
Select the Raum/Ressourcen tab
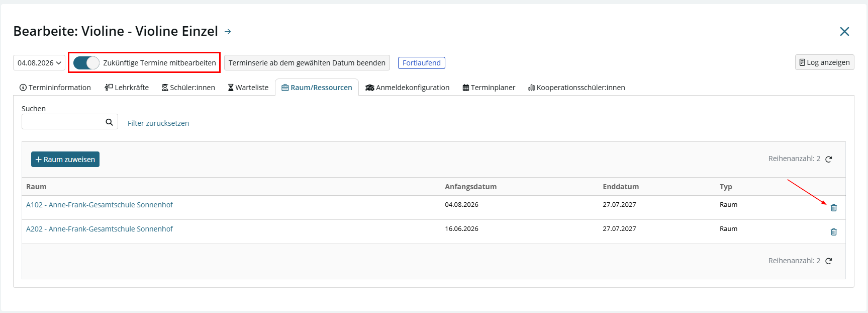tap(317, 88)
